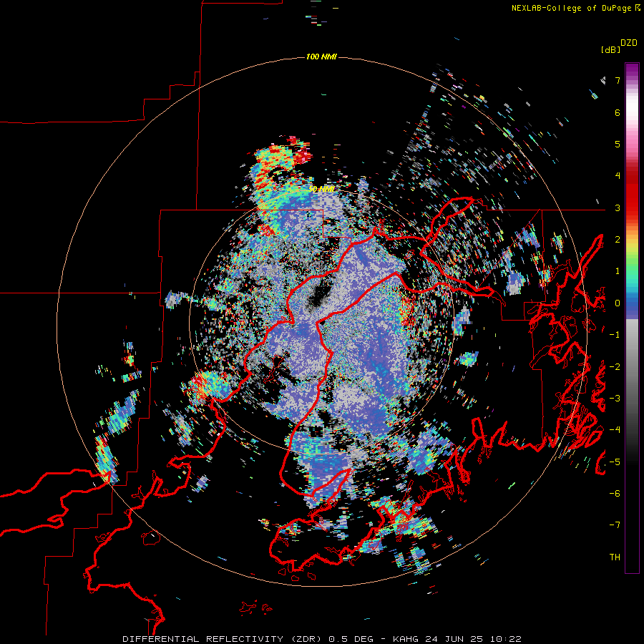This screenshot has height=644, width=644.
Task: Click the 4 value on the color scale
Action: 618,176
